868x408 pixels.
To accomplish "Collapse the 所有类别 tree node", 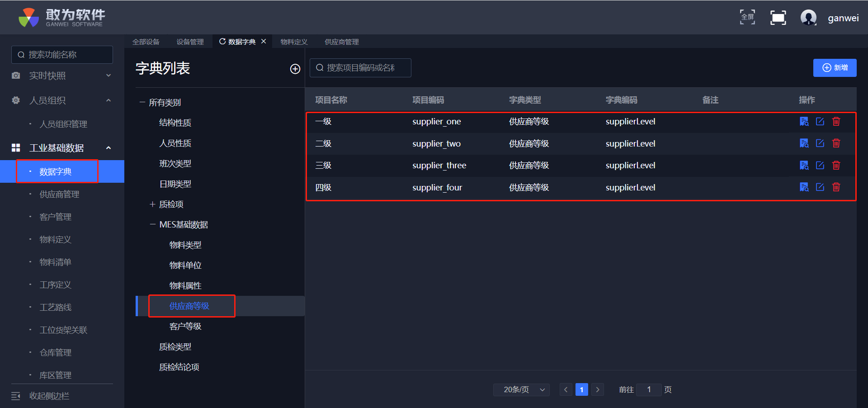I will click(142, 103).
